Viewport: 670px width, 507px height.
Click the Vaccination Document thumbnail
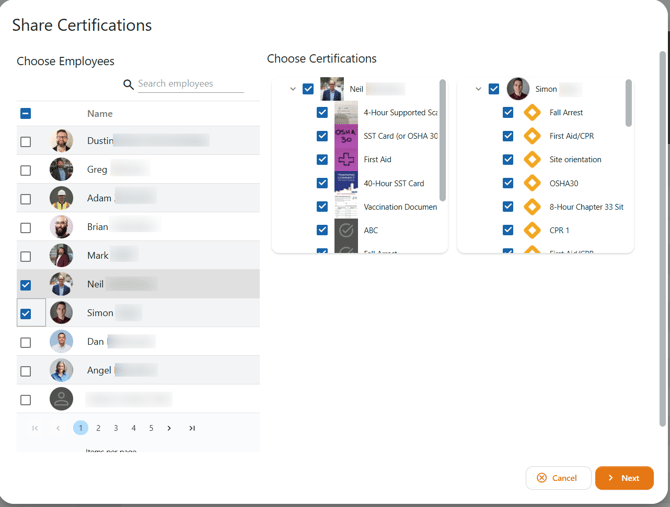pyautogui.click(x=346, y=207)
